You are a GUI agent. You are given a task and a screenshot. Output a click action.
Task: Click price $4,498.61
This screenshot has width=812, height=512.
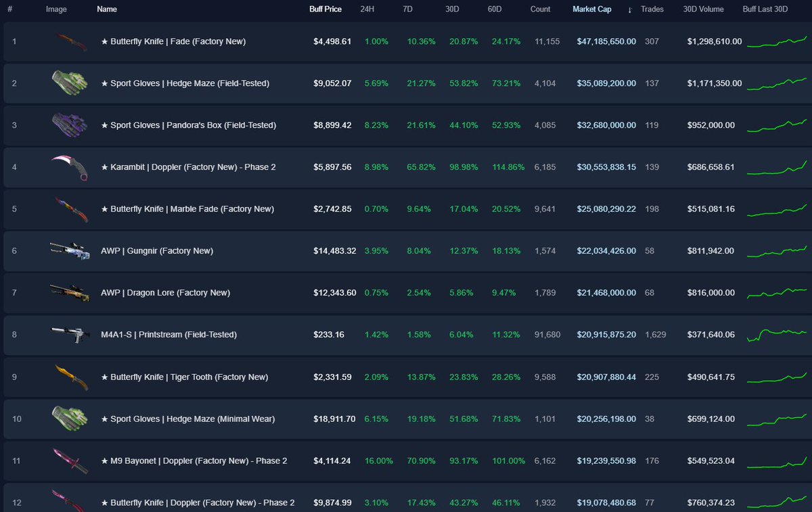332,41
